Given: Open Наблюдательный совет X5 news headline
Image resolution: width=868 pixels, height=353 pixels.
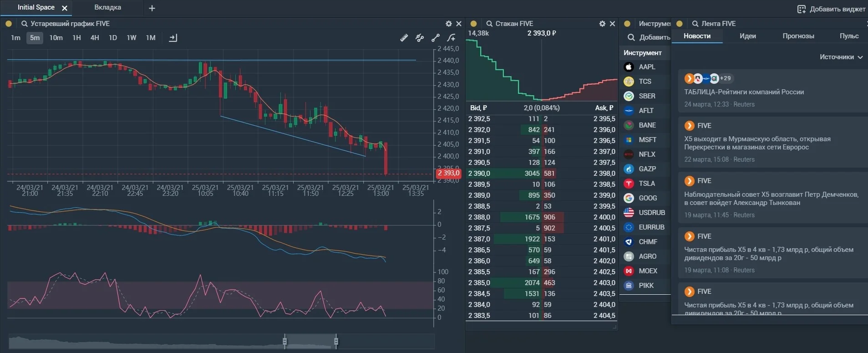Looking at the screenshot, I should pyautogui.click(x=771, y=199).
